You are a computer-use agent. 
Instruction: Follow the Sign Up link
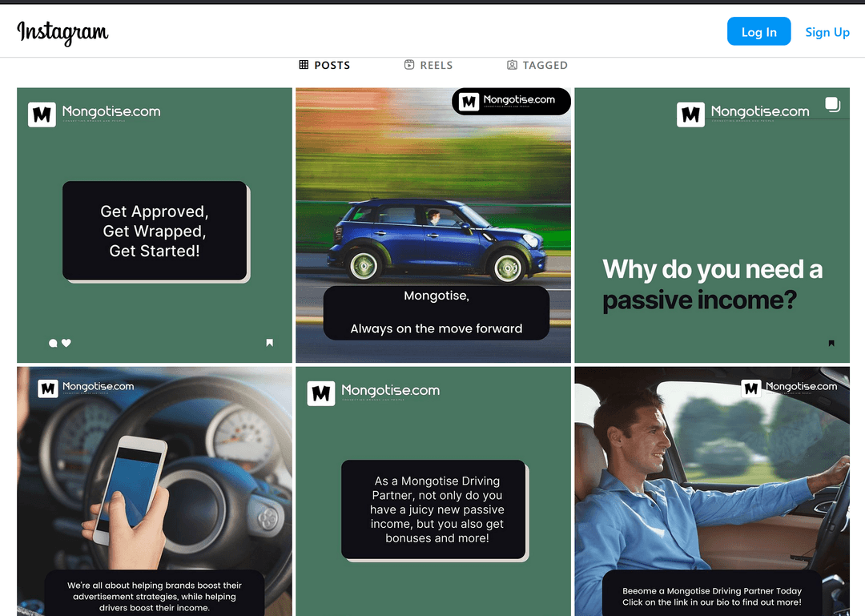[827, 32]
